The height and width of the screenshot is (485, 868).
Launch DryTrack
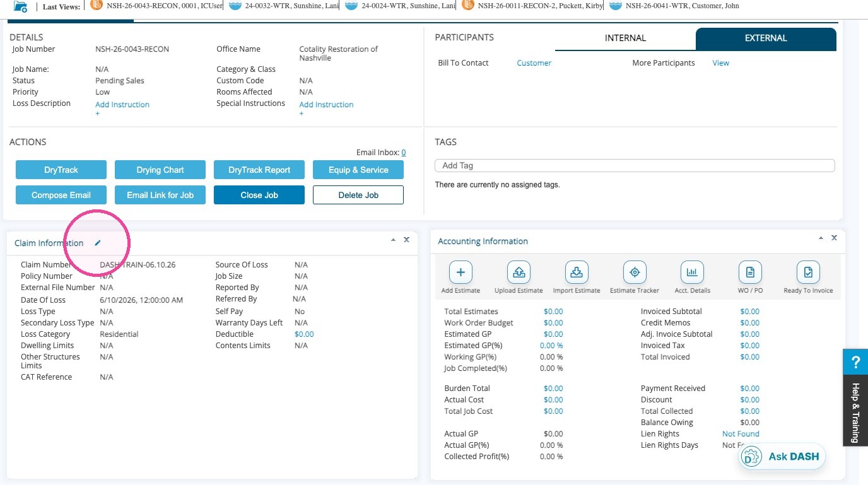pos(61,170)
